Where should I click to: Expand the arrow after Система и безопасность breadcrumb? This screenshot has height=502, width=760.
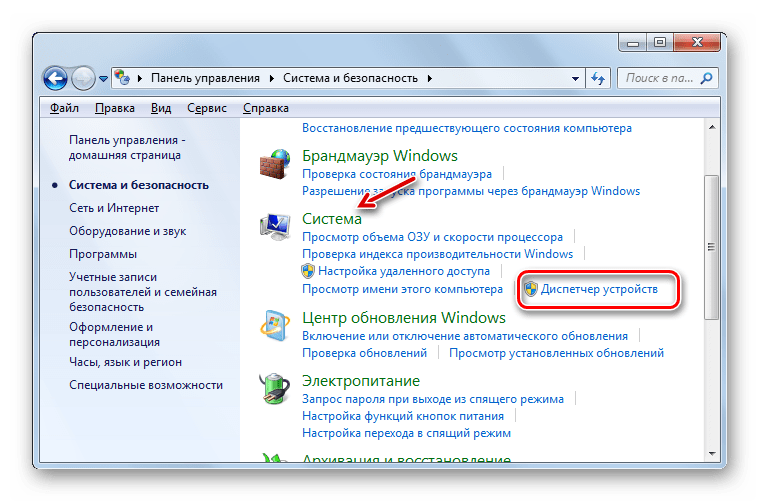429,78
